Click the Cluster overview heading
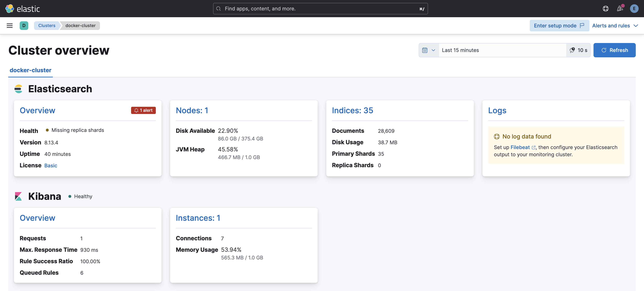 click(59, 50)
